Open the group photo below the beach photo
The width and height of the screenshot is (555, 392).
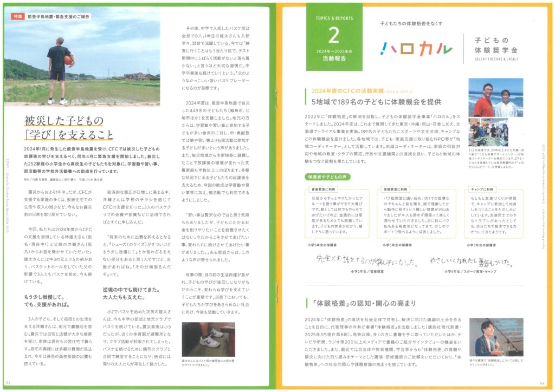488,132
